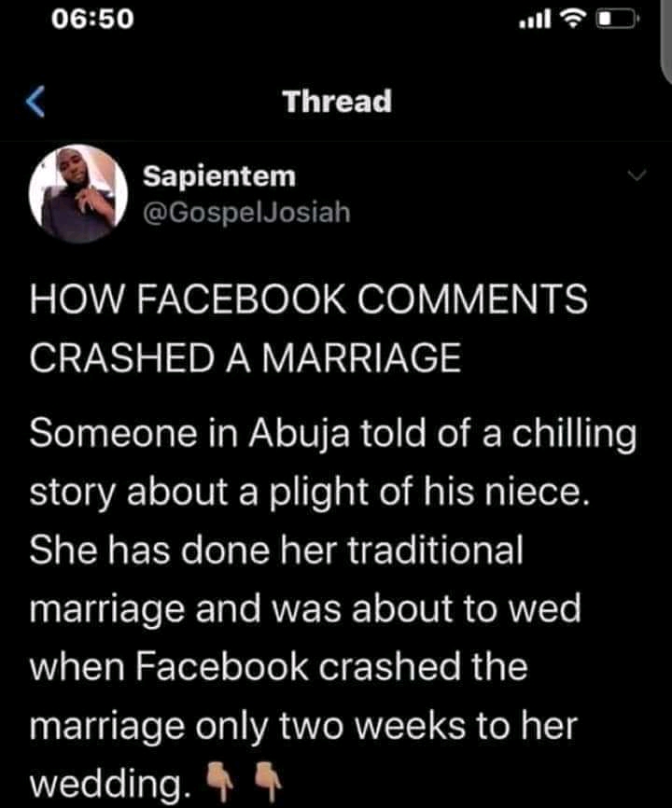Viewport: 672px width, 808px height.
Task: Tap the line 'She has done her traditional'
Action: pos(277,550)
